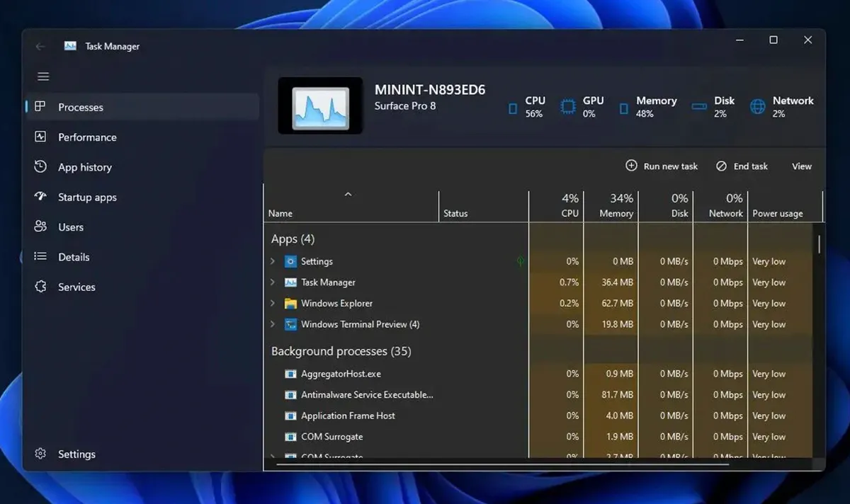This screenshot has width=850, height=504.
Task: Open Task Manager Settings in sidebar
Action: (x=142, y=454)
